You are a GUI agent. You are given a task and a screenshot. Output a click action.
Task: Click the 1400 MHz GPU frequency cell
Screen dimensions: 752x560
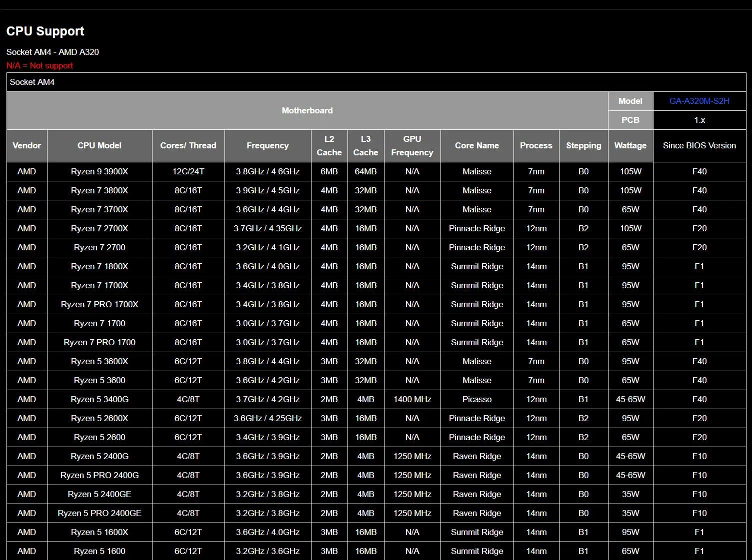click(412, 399)
